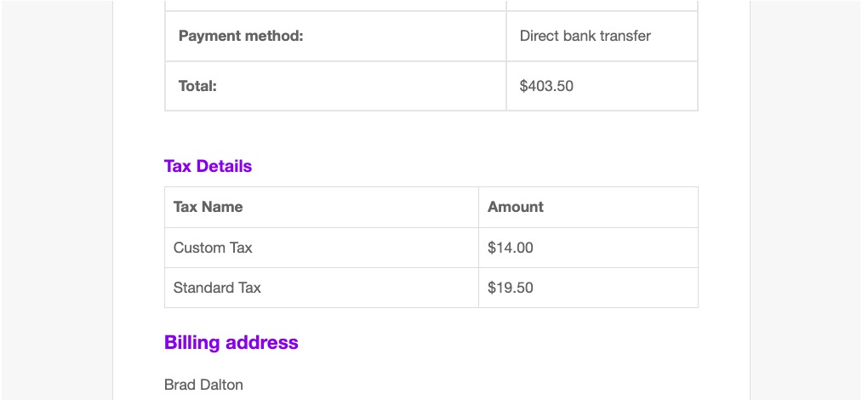
Task: Click the purple "Tax Details" heading
Action: point(208,166)
